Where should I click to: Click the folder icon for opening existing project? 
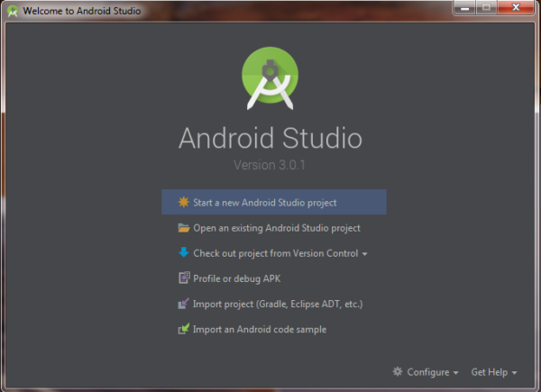pos(184,228)
